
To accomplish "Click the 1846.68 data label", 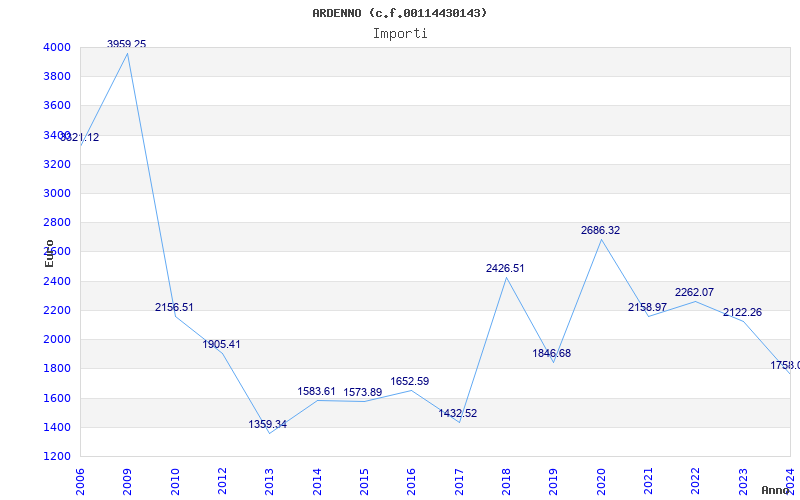I will click(552, 353).
